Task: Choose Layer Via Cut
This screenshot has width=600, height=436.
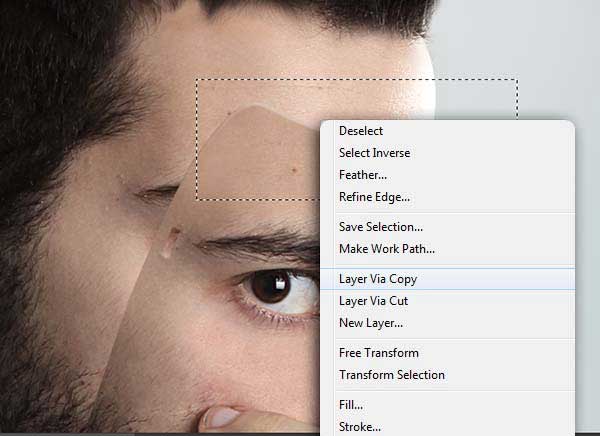Action: (447, 301)
